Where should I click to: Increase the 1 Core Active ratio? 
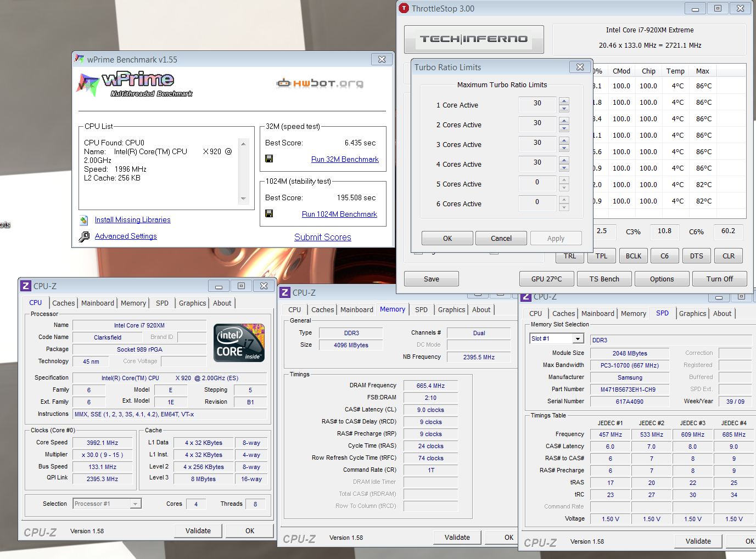click(564, 100)
